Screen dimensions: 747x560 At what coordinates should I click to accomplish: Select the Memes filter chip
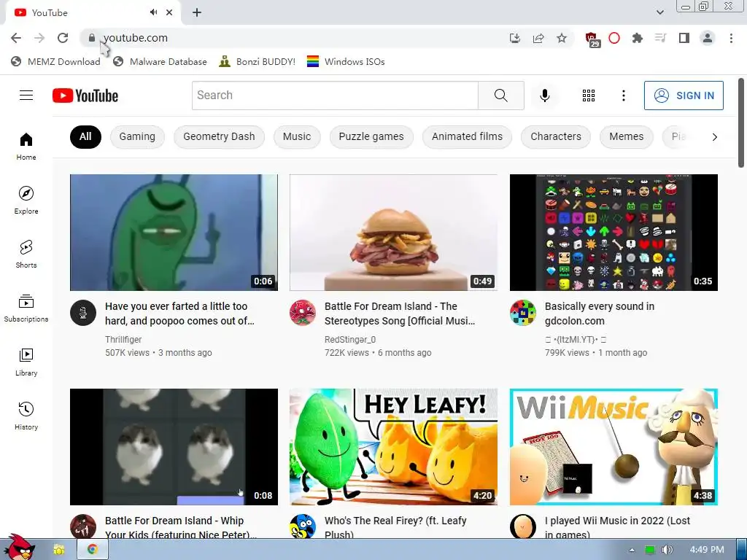[626, 136]
